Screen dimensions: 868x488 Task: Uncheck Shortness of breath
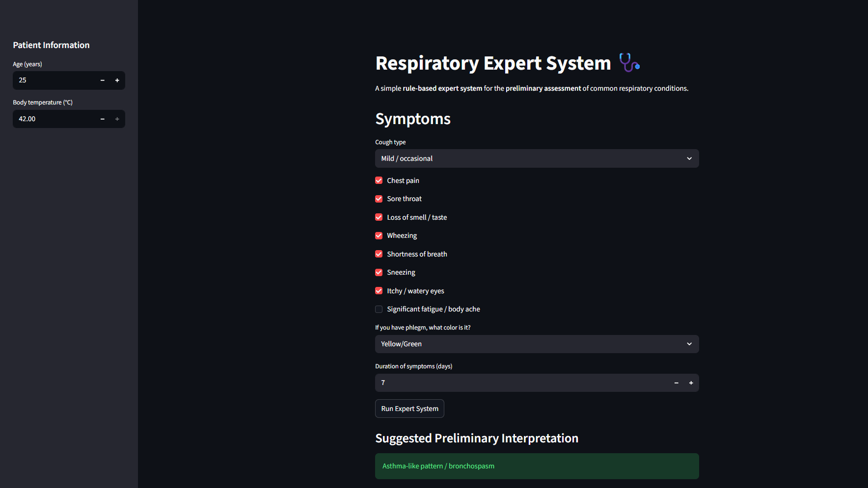point(379,254)
